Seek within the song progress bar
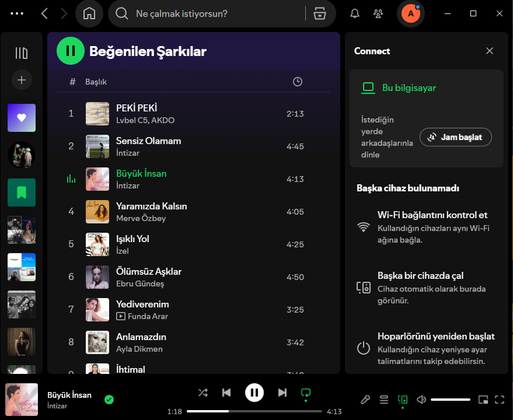This screenshot has width=513, height=420. click(254, 411)
